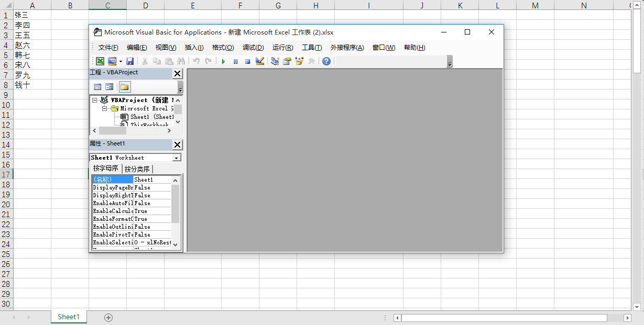Image resolution: width=644 pixels, height=325 pixels.
Task: Select ThisWorkbook in project tree
Action: click(x=145, y=125)
